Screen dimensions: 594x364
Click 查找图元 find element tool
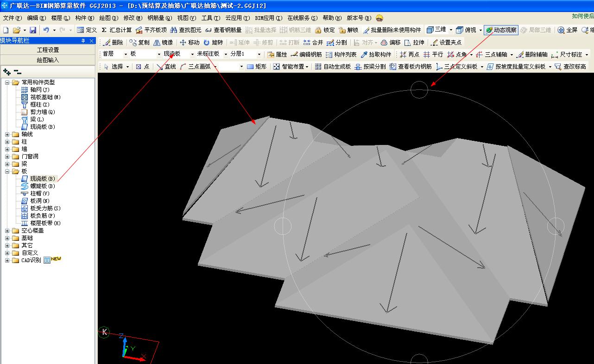pos(186,30)
